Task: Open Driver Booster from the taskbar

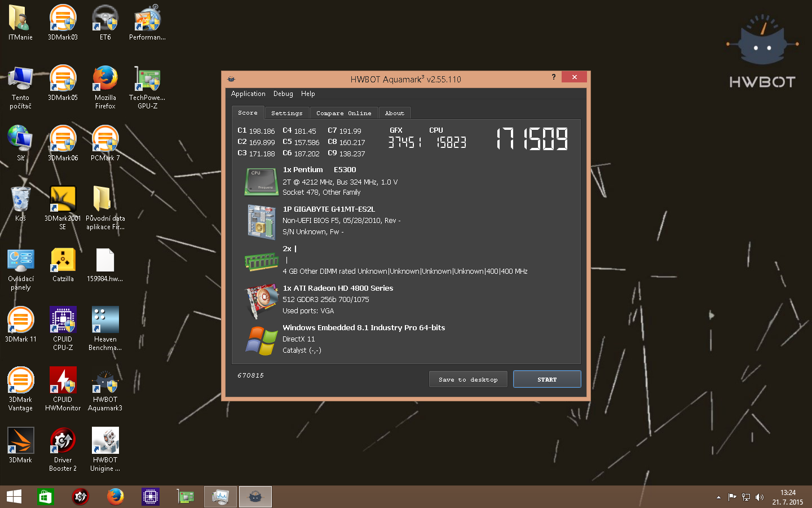Action: [80, 497]
